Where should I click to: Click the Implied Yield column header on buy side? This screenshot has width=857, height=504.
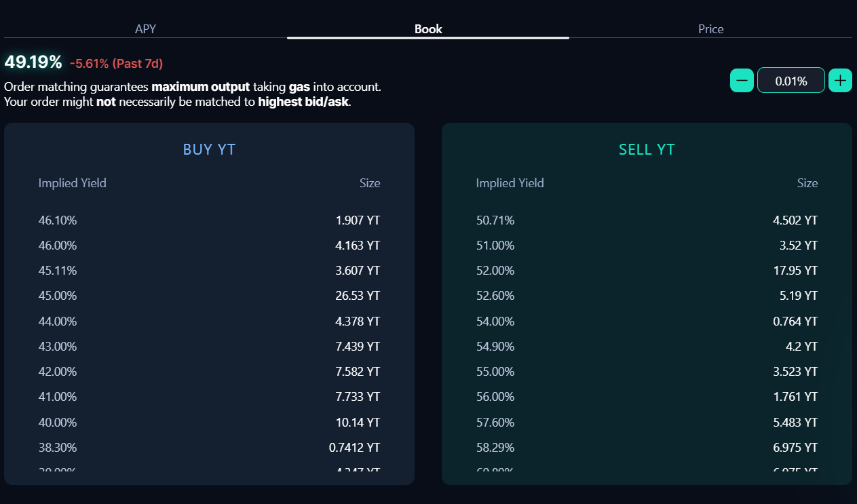point(72,183)
